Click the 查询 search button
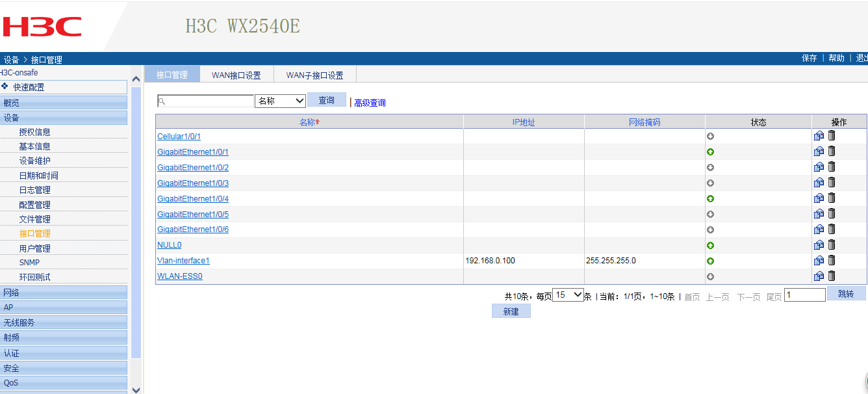868x394 pixels. pyautogui.click(x=327, y=100)
